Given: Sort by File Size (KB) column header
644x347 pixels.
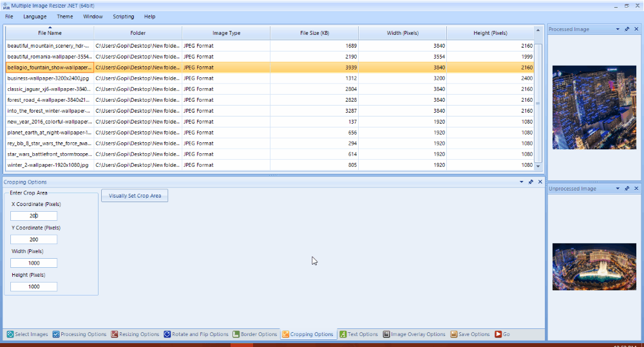Looking at the screenshot, I should tap(315, 33).
